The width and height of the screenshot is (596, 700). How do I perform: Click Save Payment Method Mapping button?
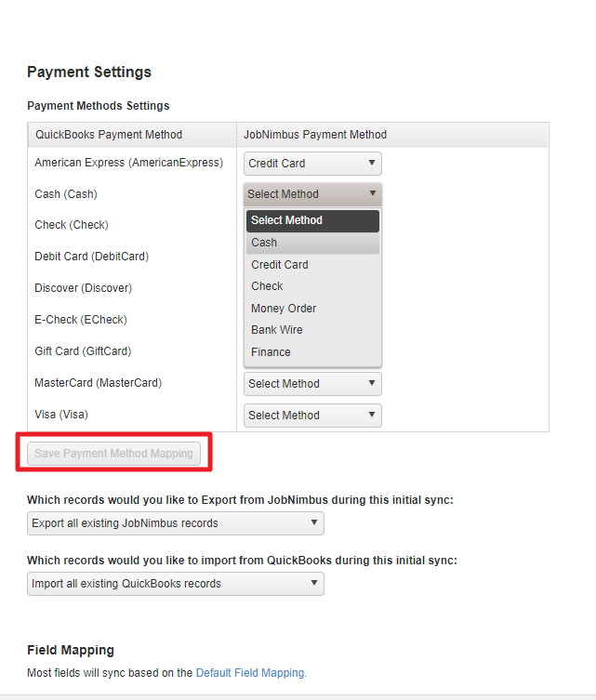tap(113, 454)
